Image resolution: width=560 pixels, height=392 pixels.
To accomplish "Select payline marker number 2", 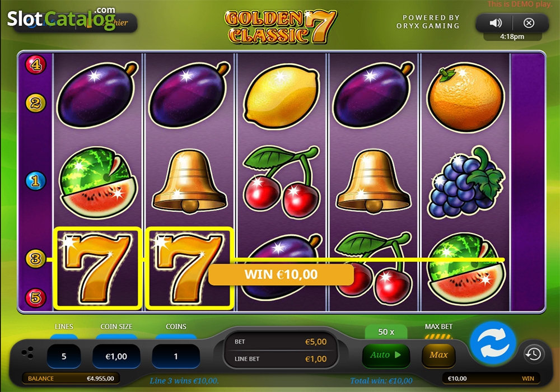I will (35, 103).
